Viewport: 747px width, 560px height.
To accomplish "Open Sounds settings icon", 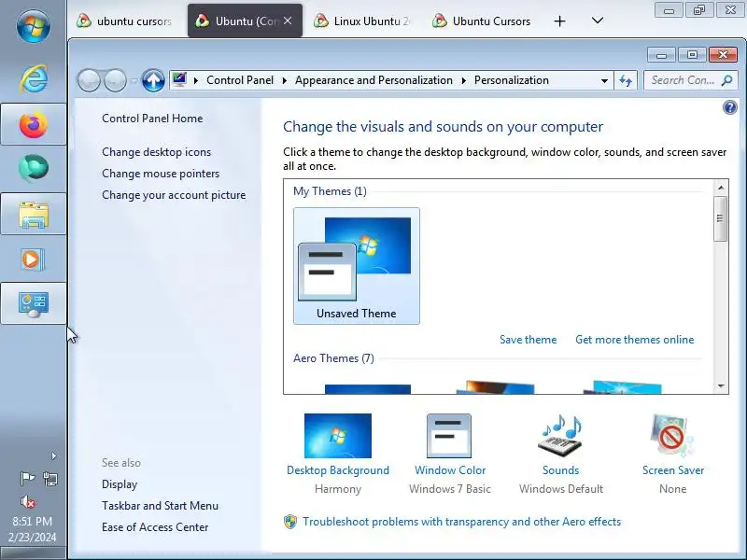I will tap(561, 436).
